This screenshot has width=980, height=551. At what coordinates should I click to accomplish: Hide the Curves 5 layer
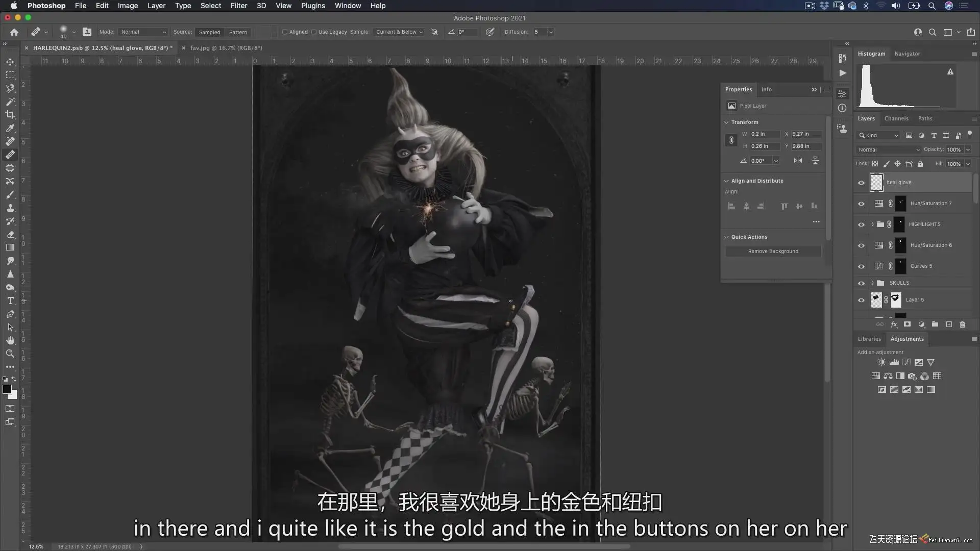pos(862,266)
